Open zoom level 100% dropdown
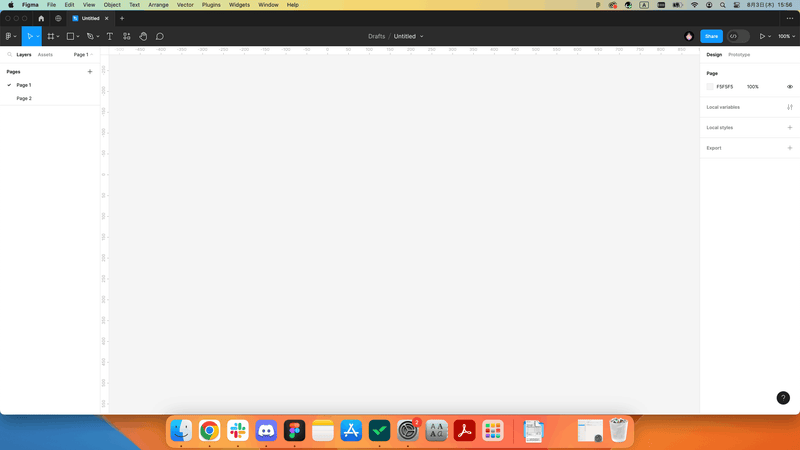 pos(786,36)
